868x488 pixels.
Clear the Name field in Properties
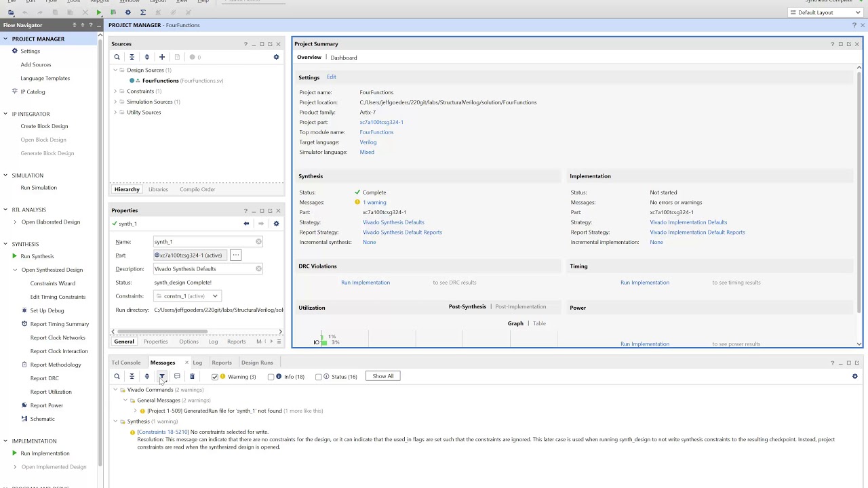tap(258, 242)
